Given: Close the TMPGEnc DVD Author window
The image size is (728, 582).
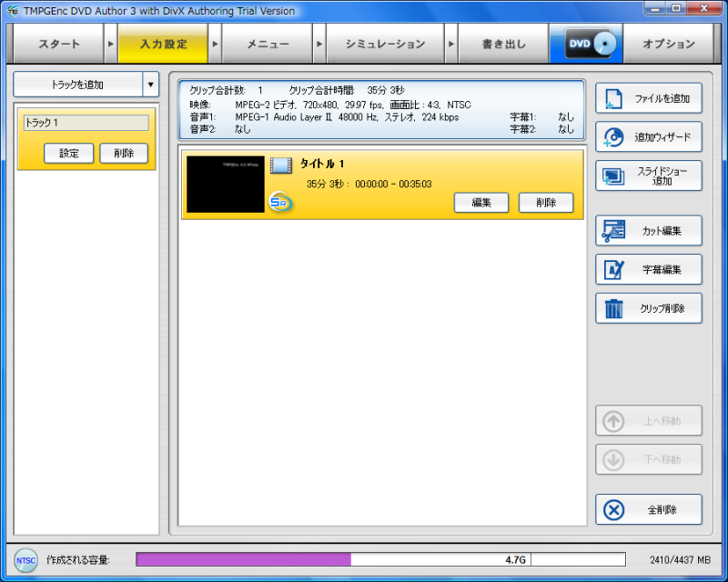Looking at the screenshot, I should 703,8.
